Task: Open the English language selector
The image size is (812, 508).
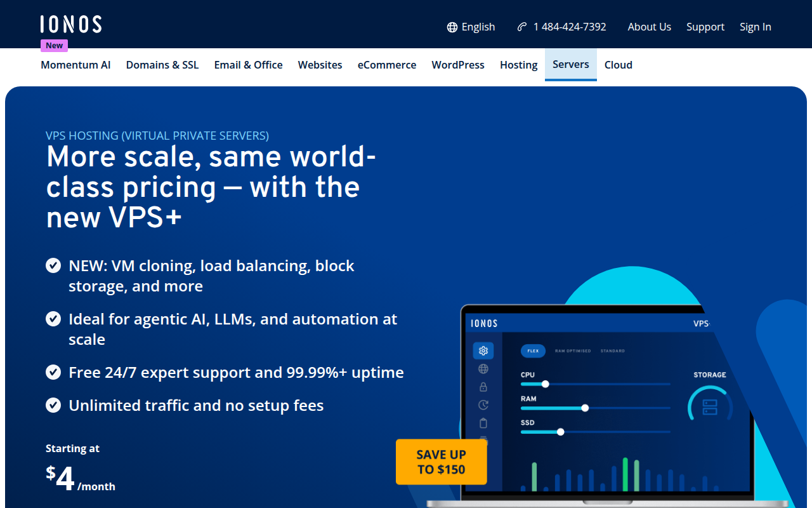Action: click(x=471, y=27)
